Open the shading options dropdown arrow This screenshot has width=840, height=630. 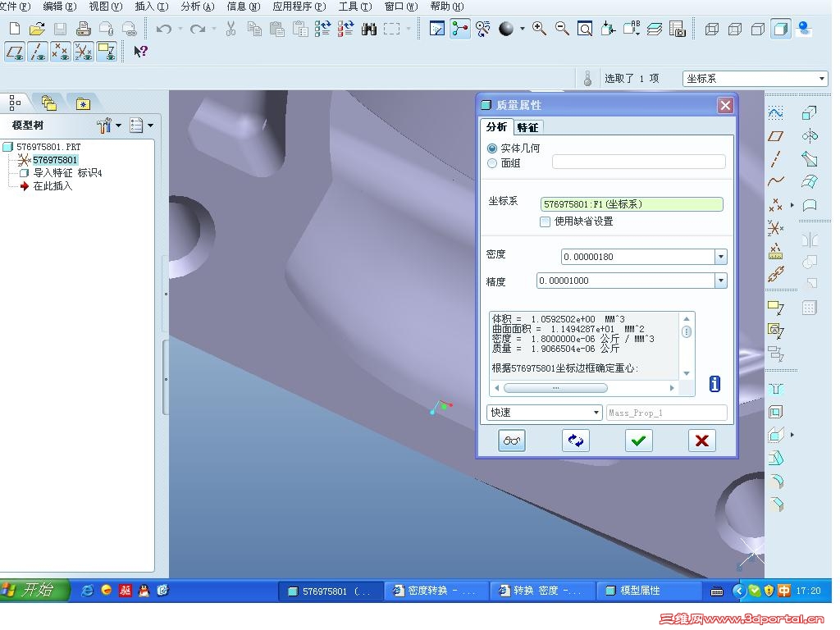522,29
